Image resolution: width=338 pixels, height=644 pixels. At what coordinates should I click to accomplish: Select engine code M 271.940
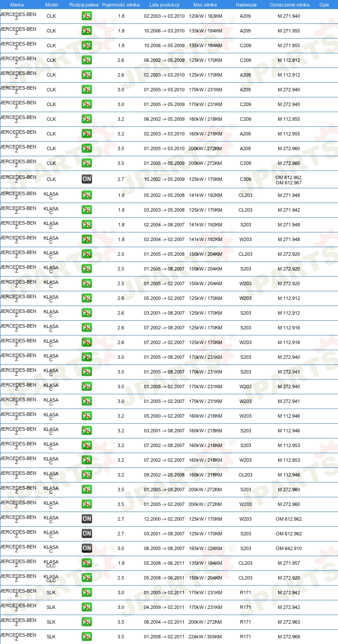(289, 16)
